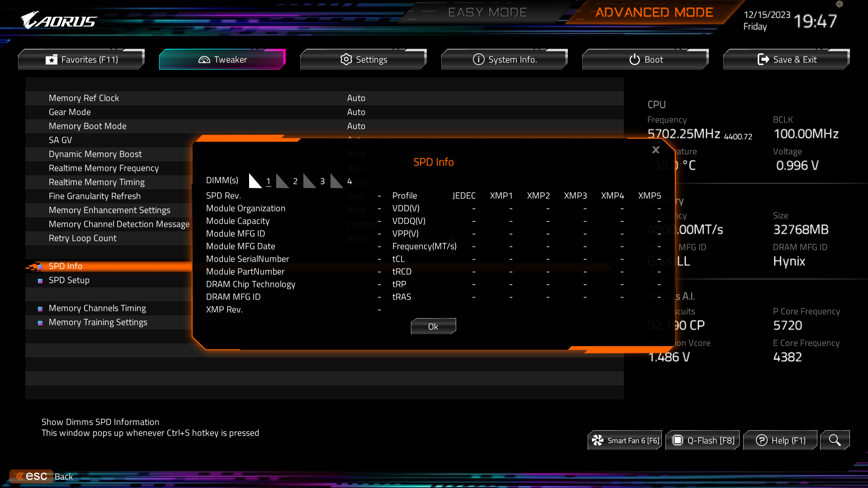
Task: Click the XMP1 profile column header
Action: 501,196
